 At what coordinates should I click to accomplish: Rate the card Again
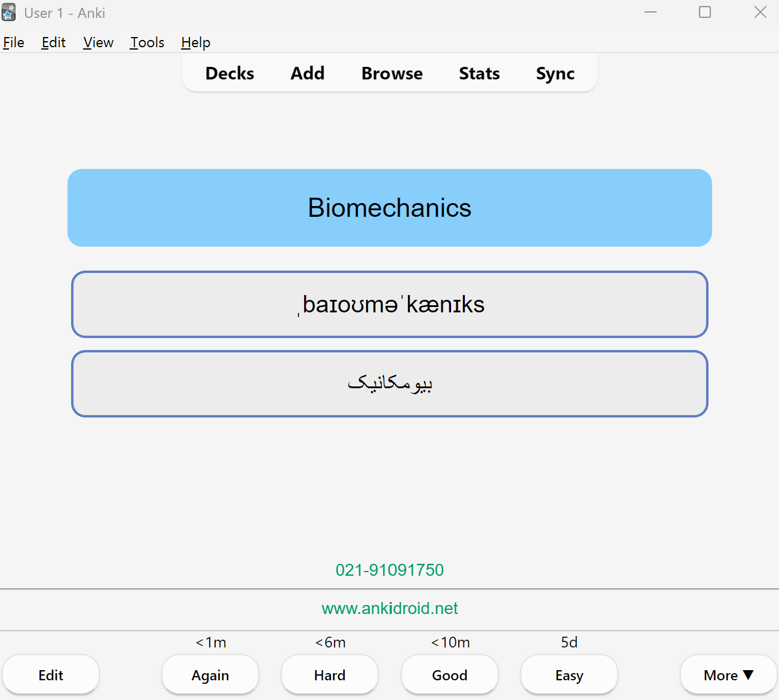point(210,675)
